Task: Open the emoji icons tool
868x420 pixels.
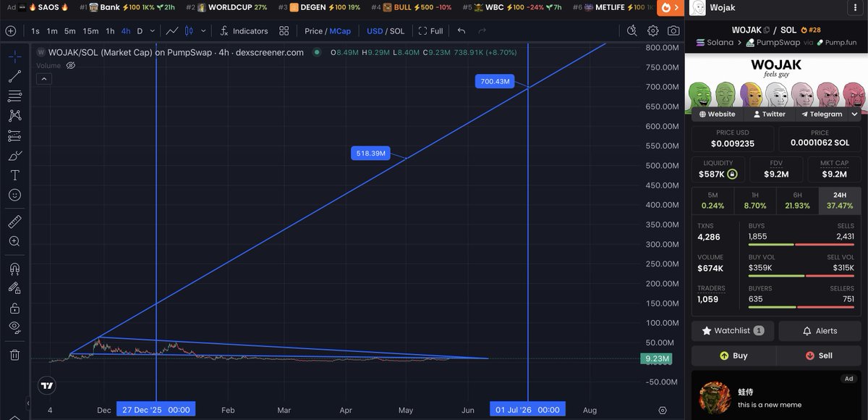Action: pos(14,195)
